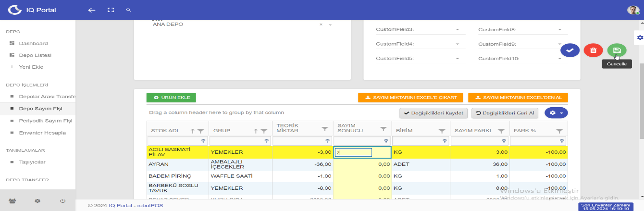Open the settings gear on right edge

(x=640, y=37)
